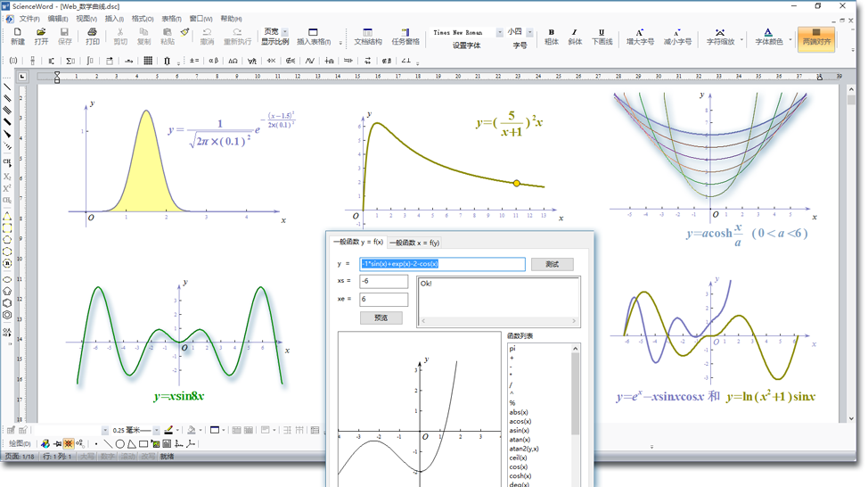Expand the 0.25 毫米 line width dropdown
This screenshot has height=487, width=868.
(156, 431)
